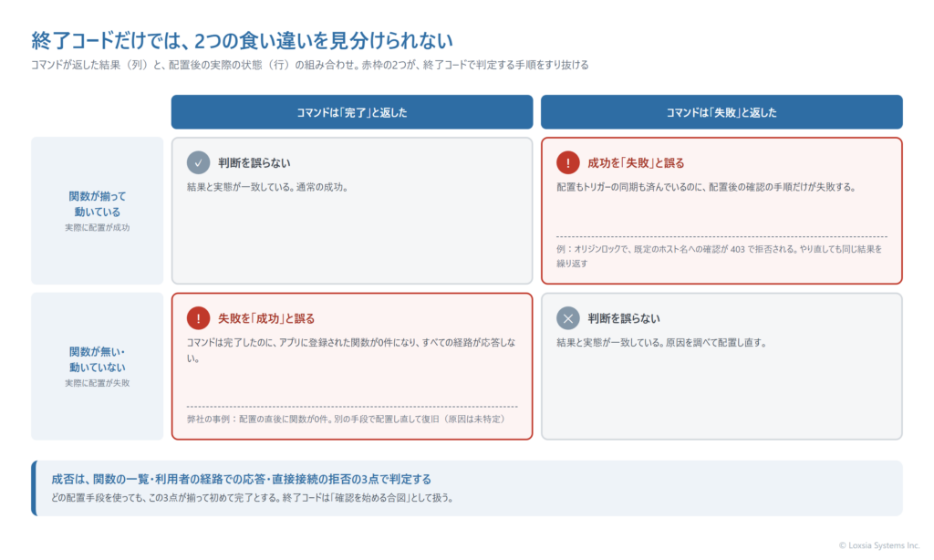Select the column header コマンドは「失敗」と返した
Screen dimensions: 934x560
(721, 112)
